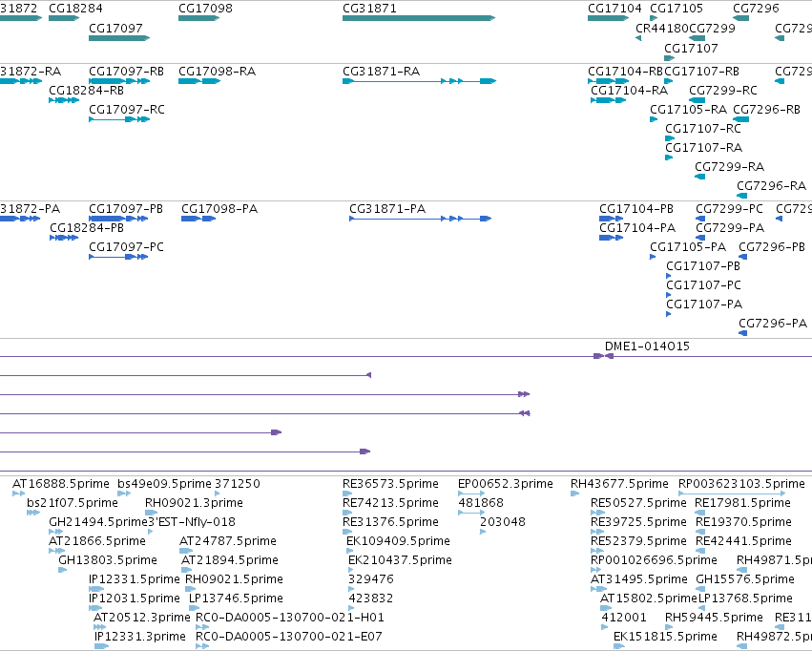Image resolution: width=812 pixels, height=651 pixels.
Task: Select EST RE74213.5prime
Action: click(x=347, y=513)
